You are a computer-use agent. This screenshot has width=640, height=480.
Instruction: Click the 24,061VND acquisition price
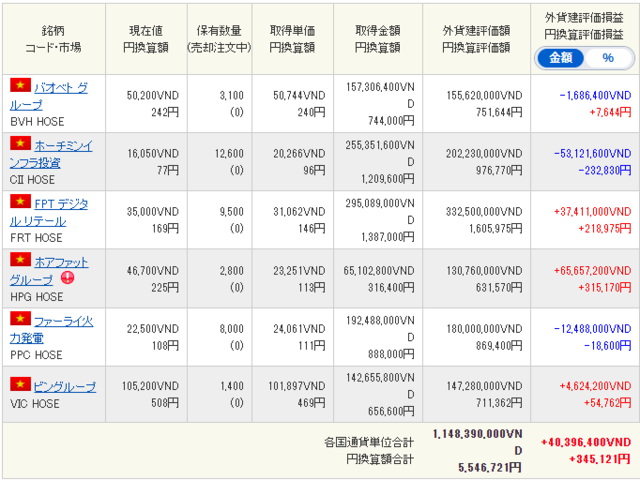tap(299, 329)
